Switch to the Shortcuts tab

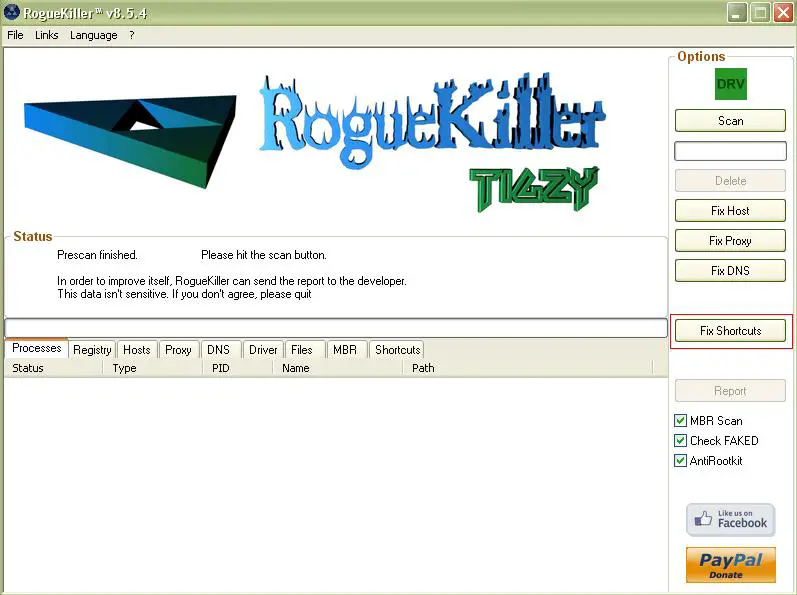(397, 350)
